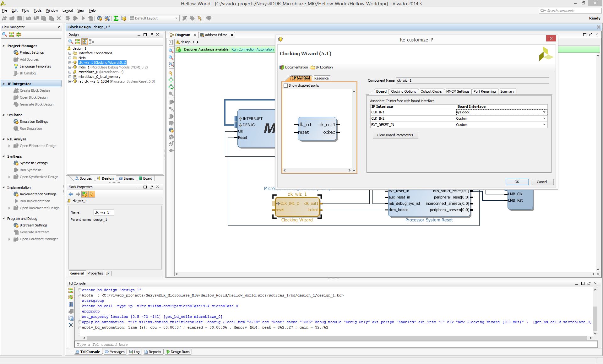The image size is (603, 364).
Task: Open CLK_IN2 board interface dropdown
Action: click(x=544, y=118)
